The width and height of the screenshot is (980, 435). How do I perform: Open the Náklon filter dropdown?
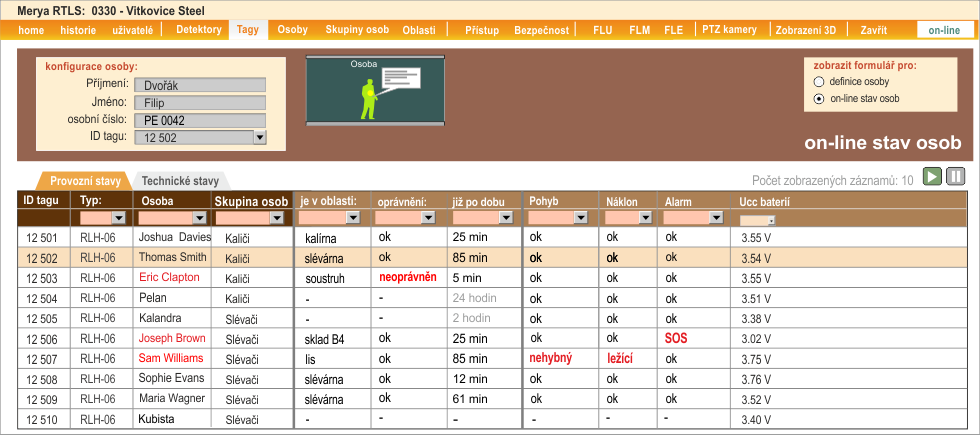coord(645,218)
